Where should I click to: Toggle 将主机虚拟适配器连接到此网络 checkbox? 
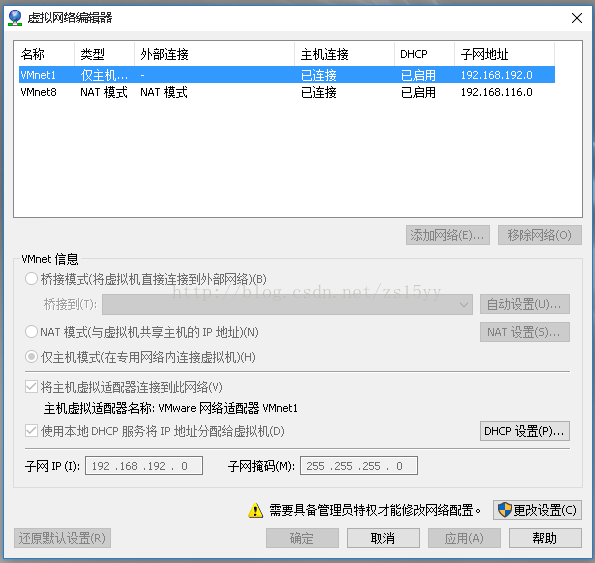tap(31, 387)
